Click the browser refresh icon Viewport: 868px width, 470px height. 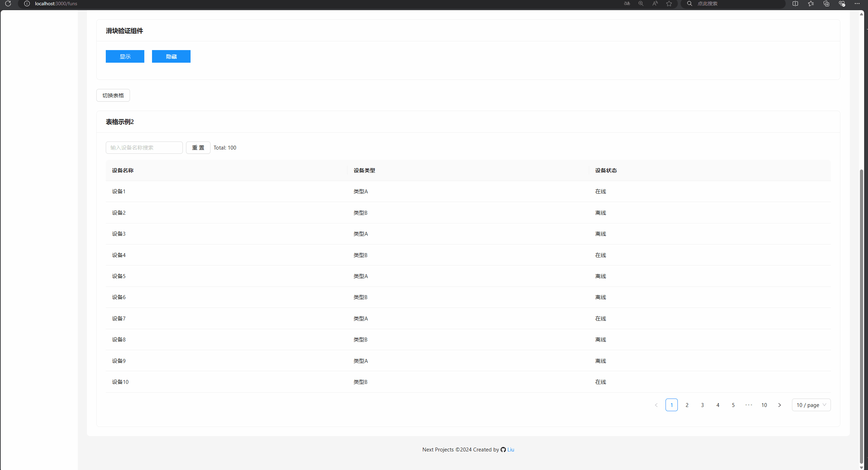click(x=8, y=4)
